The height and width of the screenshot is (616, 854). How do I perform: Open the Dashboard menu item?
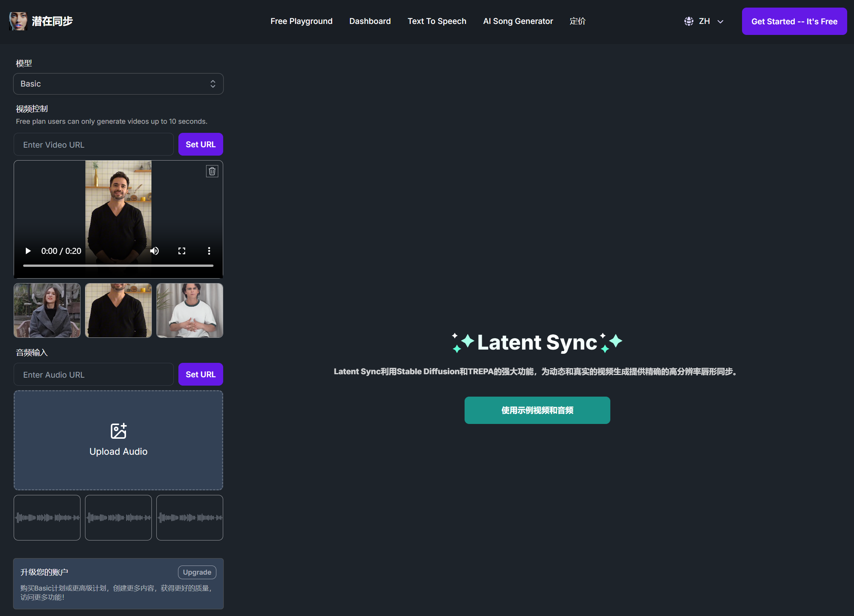(370, 21)
